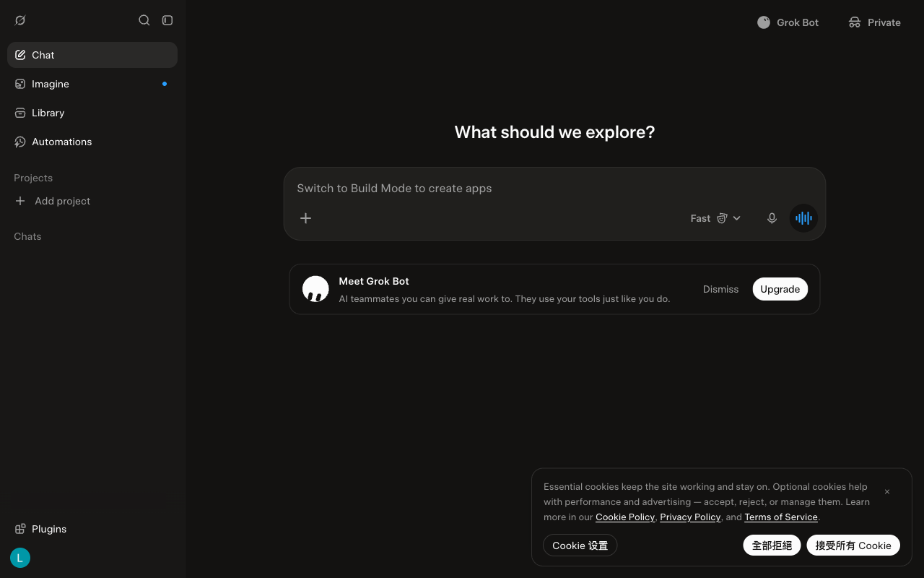Toggle Private chat mode
Screen dimensions: 924x578
pyautogui.click(x=874, y=22)
